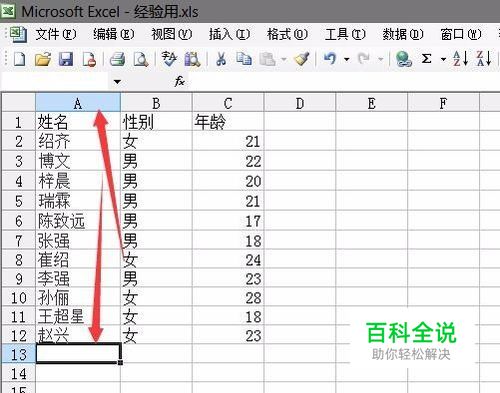Image resolution: width=500 pixels, height=393 pixels.
Task: Undo the last action
Action: [330, 59]
